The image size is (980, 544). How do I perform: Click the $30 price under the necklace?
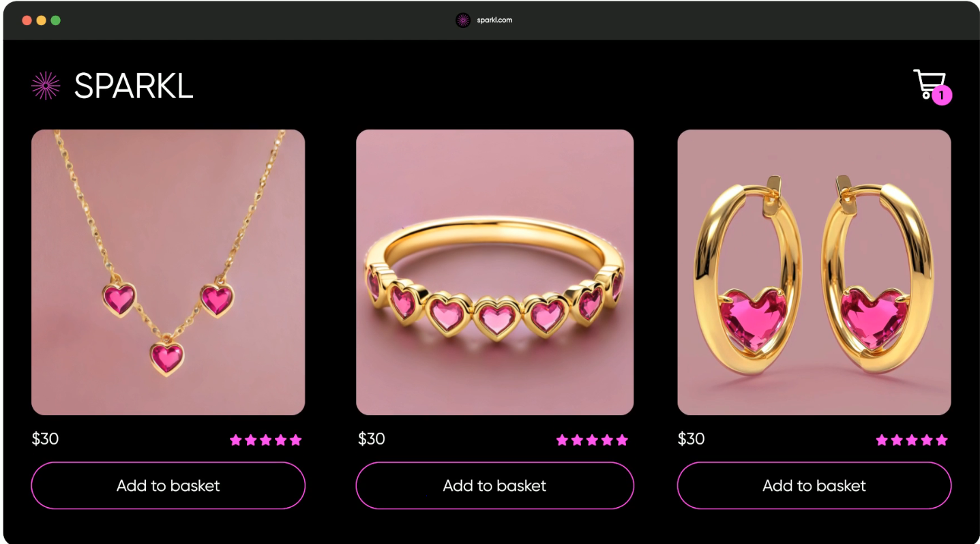click(45, 438)
